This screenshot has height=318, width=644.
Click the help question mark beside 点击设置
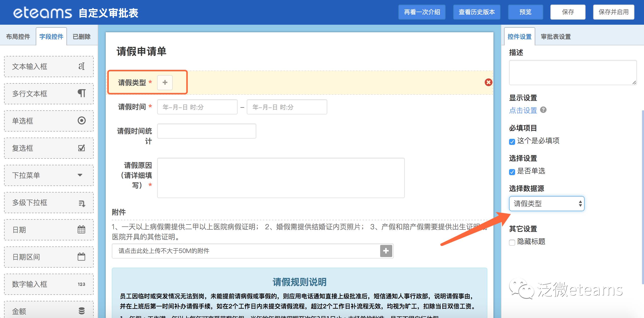543,110
